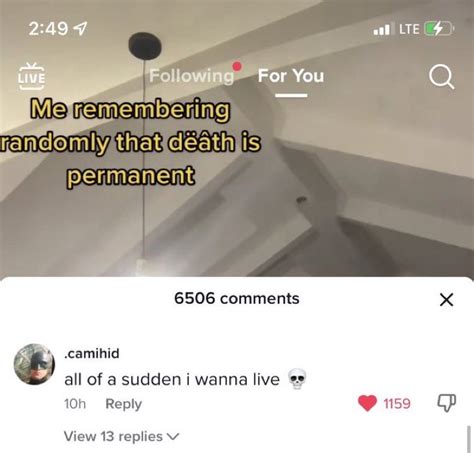Image resolution: width=474 pixels, height=453 pixels.
Task: Tap the red notification dot on Following
Action: coord(237,66)
